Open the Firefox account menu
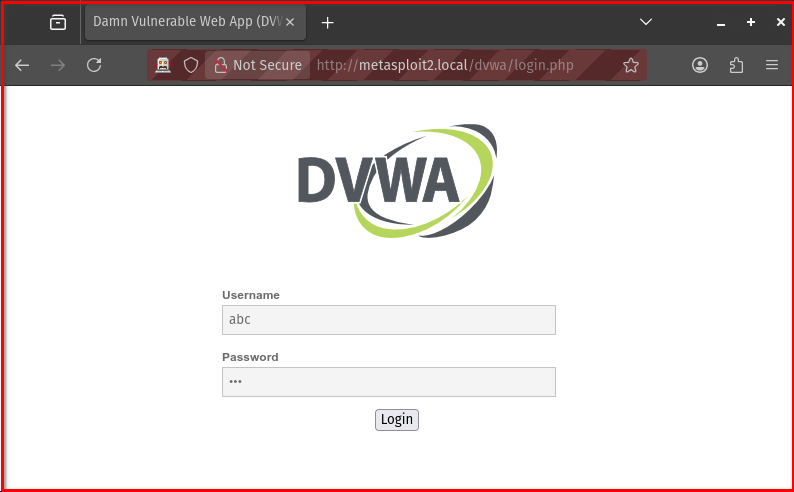Image resolution: width=794 pixels, height=492 pixels. pyautogui.click(x=700, y=65)
